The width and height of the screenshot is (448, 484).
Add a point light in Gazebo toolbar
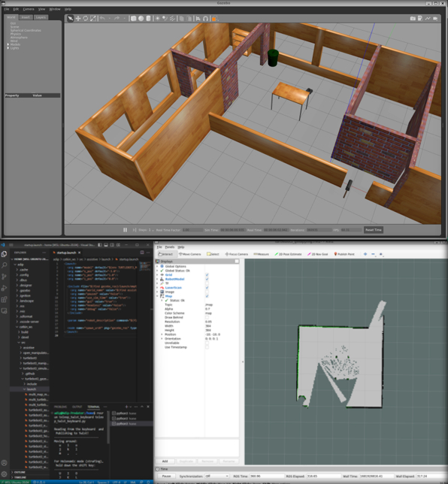tap(157, 19)
